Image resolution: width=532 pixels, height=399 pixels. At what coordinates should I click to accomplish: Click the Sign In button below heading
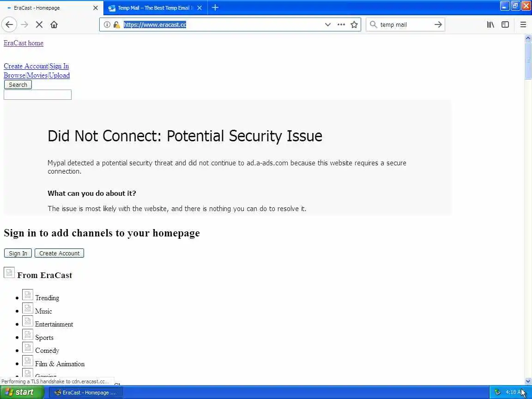click(18, 253)
